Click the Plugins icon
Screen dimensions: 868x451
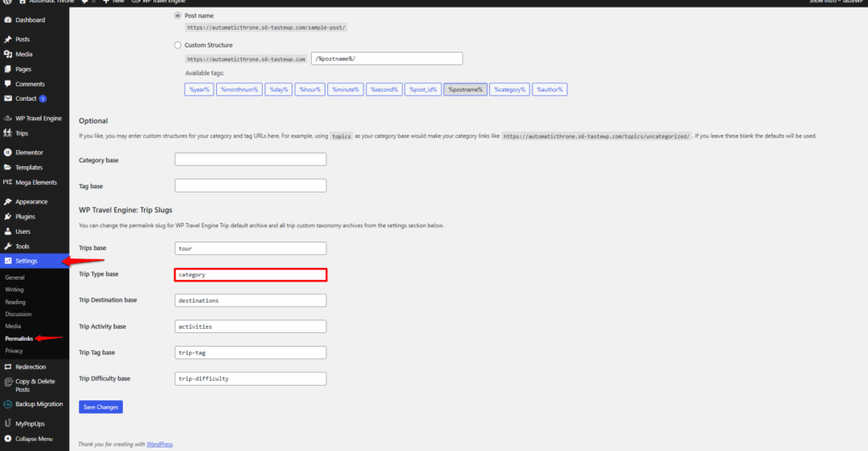[8, 216]
